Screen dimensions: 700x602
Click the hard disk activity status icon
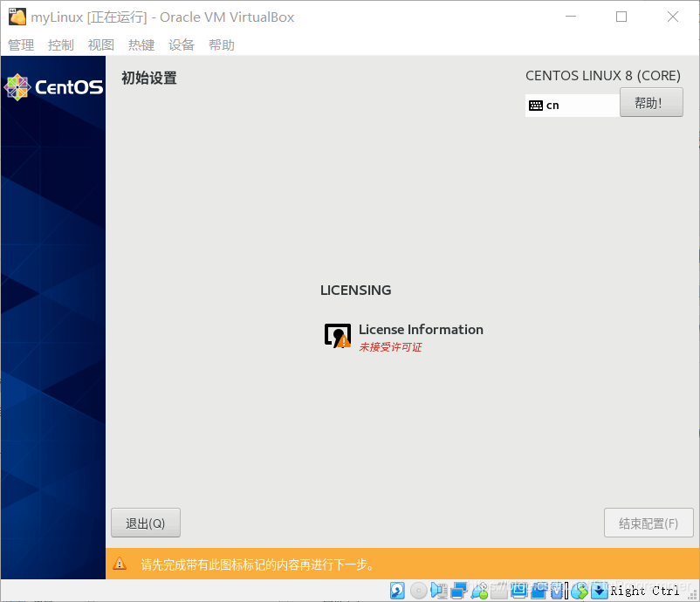point(397,591)
